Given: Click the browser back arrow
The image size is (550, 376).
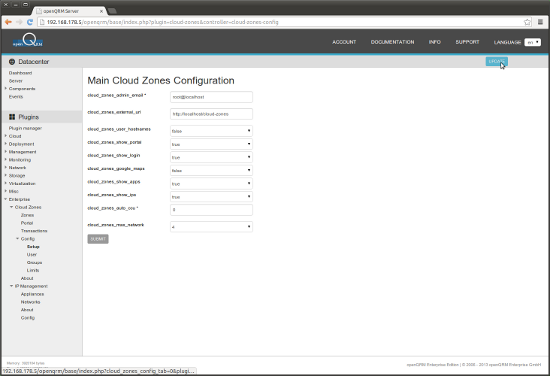Looking at the screenshot, I should (x=8, y=22).
